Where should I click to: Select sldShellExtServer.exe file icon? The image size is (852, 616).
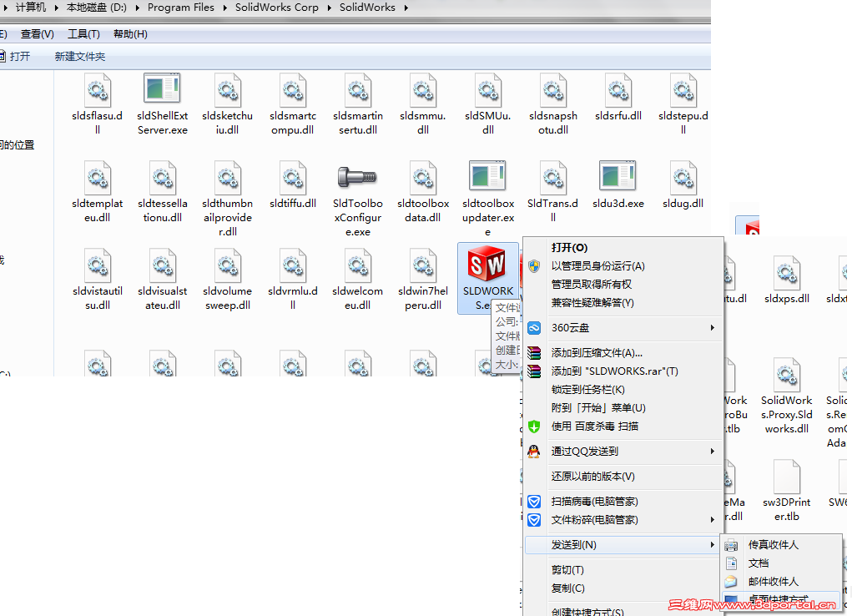162,88
